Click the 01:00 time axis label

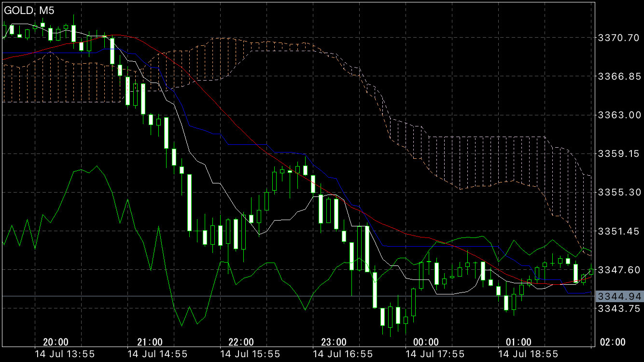click(518, 342)
